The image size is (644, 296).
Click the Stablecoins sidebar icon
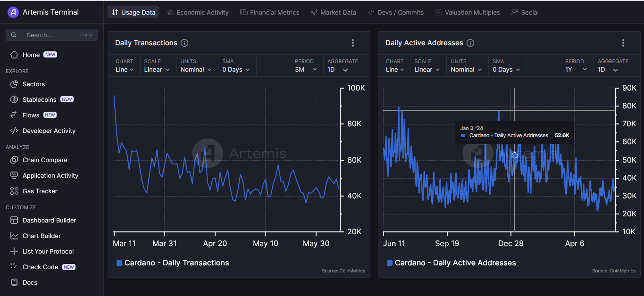pyautogui.click(x=14, y=99)
